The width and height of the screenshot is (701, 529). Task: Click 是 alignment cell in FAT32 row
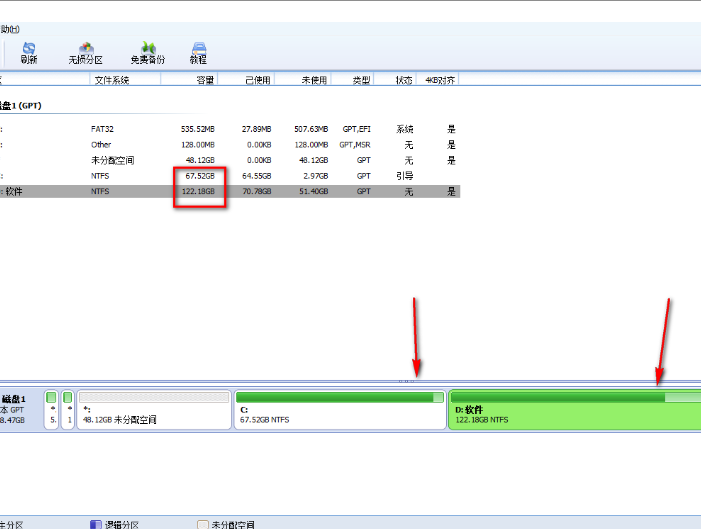[x=452, y=129]
